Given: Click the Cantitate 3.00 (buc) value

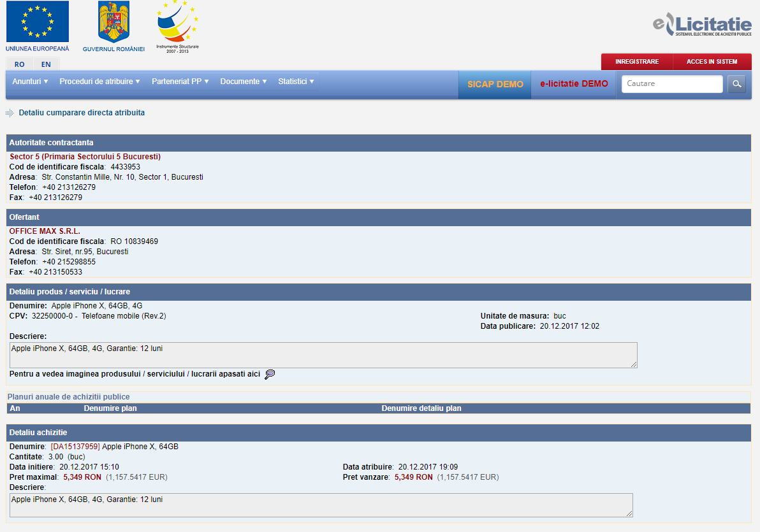Looking at the screenshot, I should 66,457.
